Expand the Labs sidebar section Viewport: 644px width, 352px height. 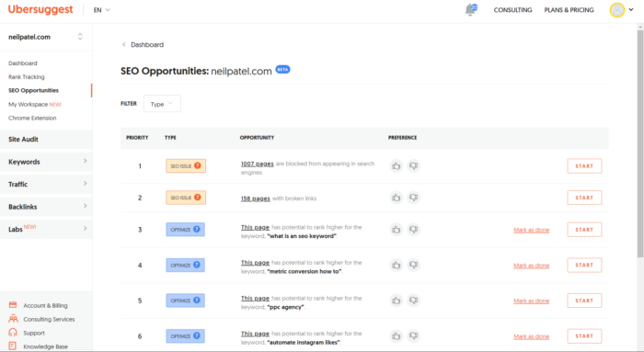tap(46, 229)
